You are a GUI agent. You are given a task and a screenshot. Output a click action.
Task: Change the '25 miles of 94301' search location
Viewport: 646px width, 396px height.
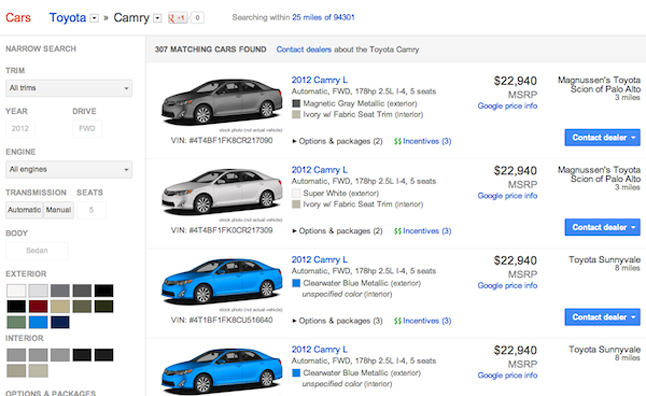(x=323, y=17)
